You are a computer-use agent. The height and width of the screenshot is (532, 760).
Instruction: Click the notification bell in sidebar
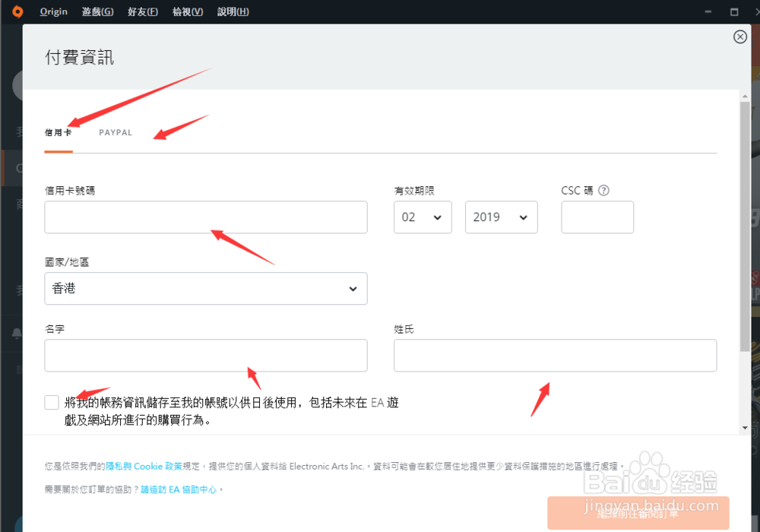pos(17,334)
